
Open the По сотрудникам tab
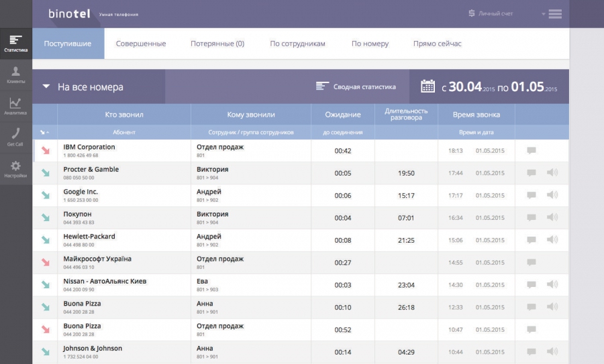[298, 44]
